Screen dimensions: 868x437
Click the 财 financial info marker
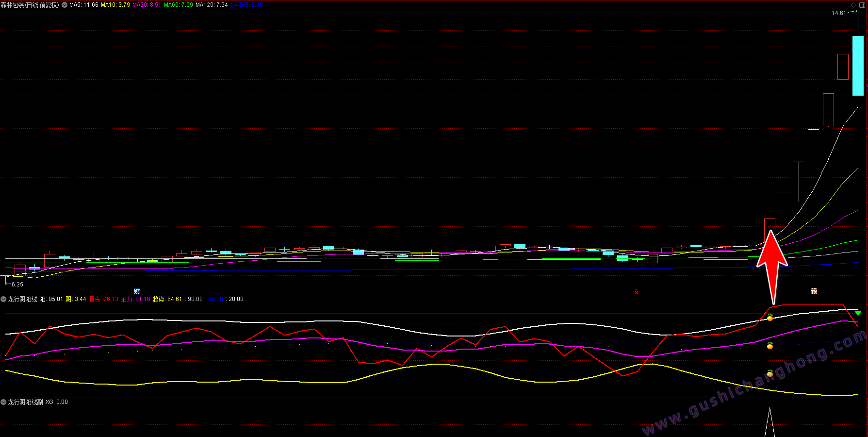(137, 291)
